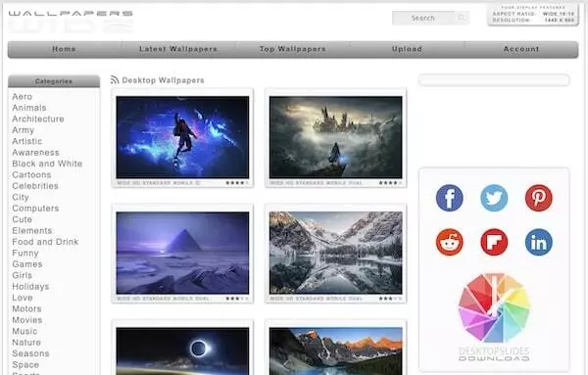
Task: Browse the Architecture category
Action: (x=38, y=118)
